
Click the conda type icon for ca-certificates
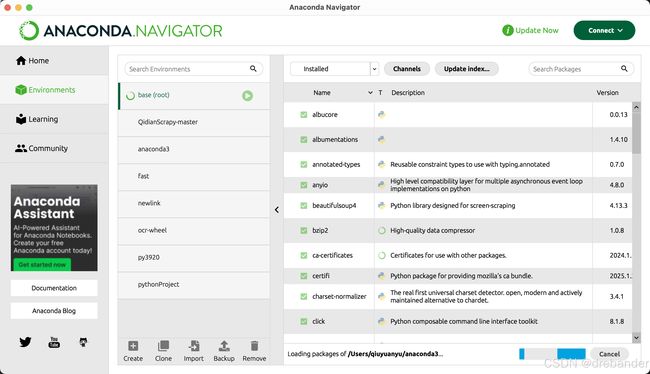pyautogui.click(x=381, y=255)
